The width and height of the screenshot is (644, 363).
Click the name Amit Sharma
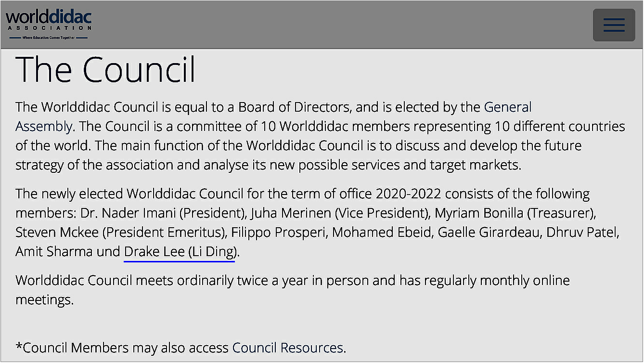(53, 252)
